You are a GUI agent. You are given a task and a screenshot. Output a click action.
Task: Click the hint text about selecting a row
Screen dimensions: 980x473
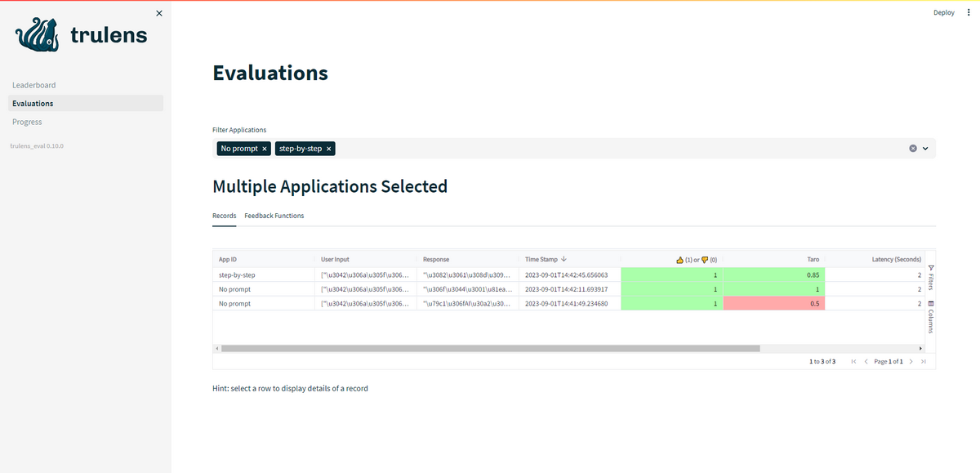[290, 389]
